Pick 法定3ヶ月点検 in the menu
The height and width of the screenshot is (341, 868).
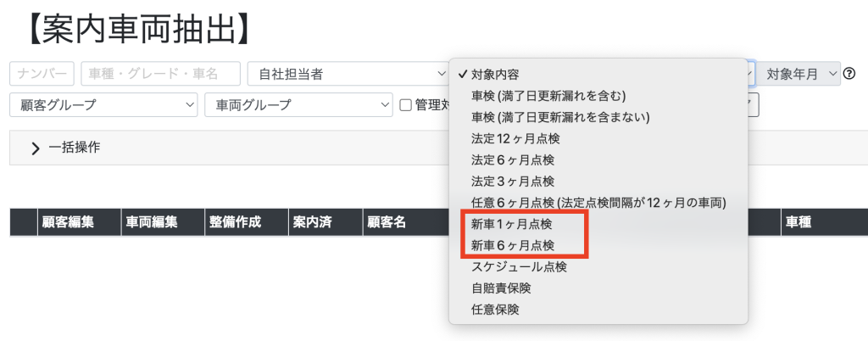point(512,181)
